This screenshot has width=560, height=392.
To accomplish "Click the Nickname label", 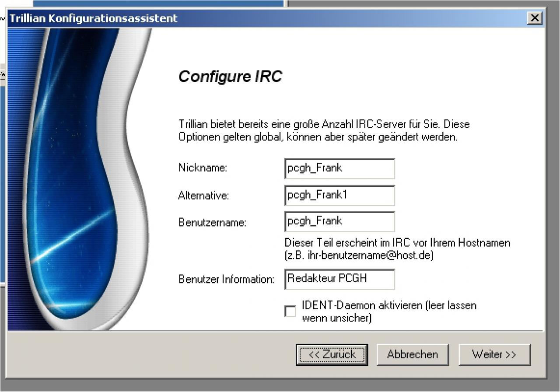I will [203, 168].
